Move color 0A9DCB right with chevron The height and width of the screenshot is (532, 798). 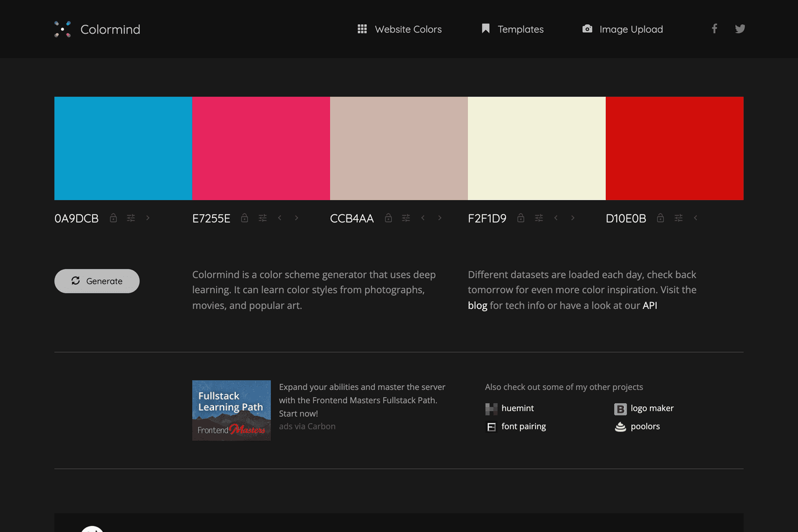[x=148, y=218]
